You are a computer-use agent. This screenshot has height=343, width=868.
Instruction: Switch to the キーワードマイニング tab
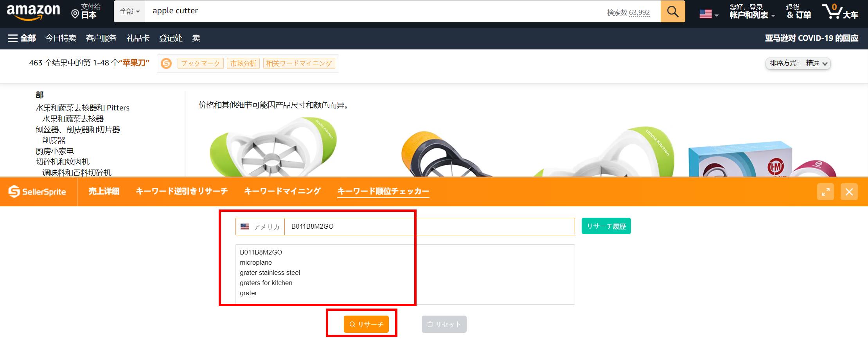[x=282, y=191]
